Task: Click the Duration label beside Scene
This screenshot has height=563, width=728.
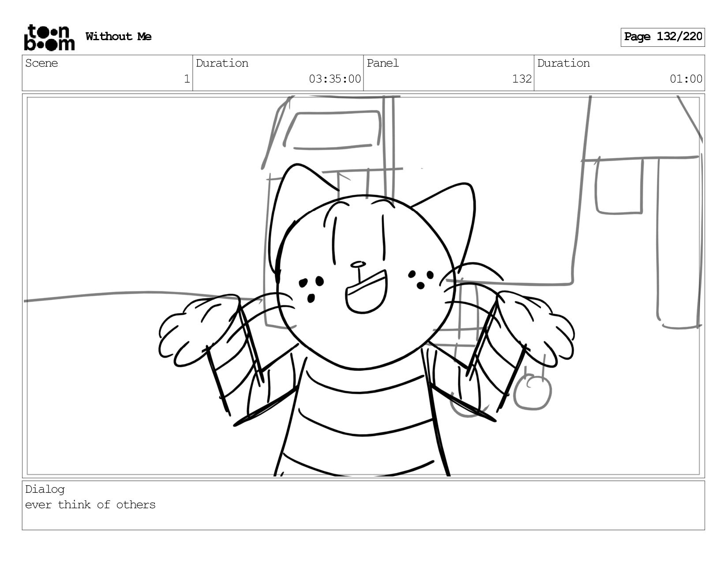Action: tap(222, 63)
